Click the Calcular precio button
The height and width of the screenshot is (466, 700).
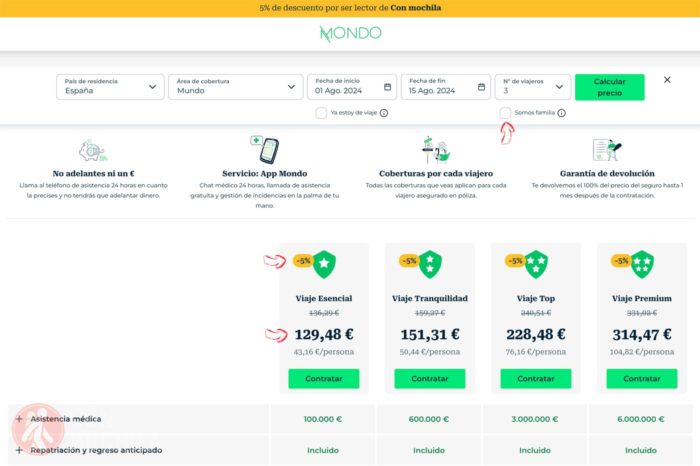(609, 87)
